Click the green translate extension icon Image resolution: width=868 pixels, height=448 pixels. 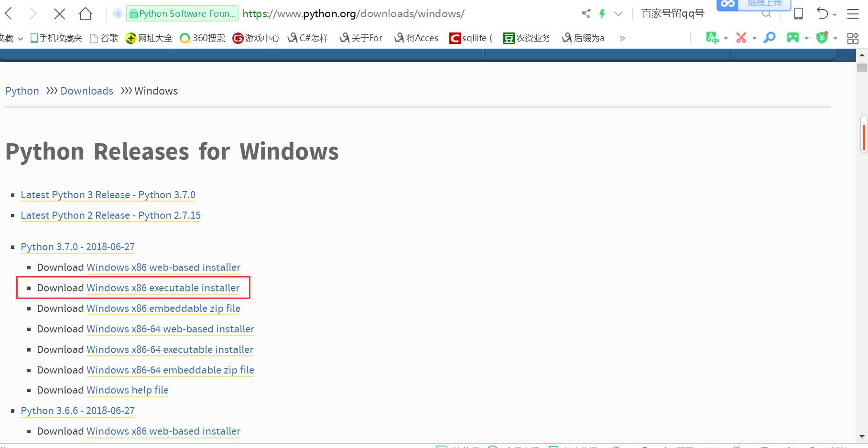[712, 38]
